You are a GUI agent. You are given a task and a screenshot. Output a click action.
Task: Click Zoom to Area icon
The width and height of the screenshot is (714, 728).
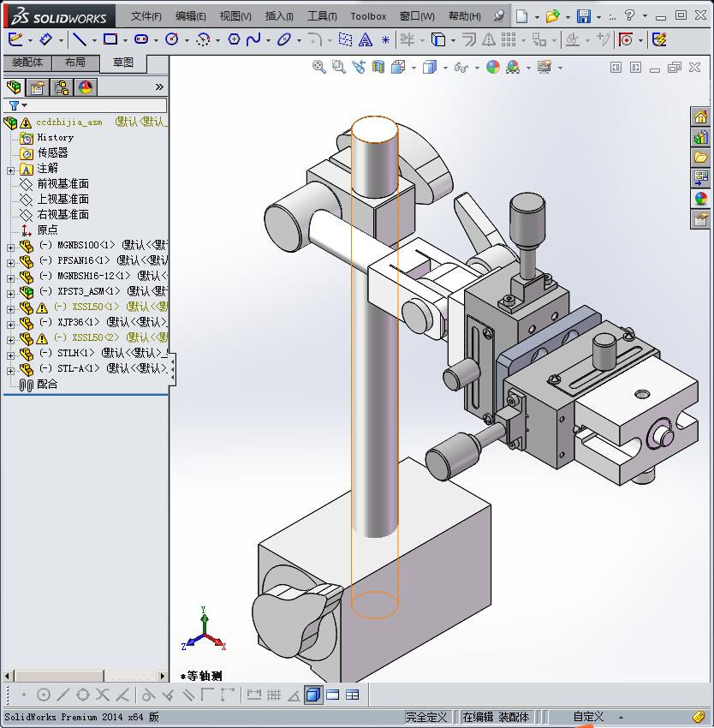tap(339, 67)
